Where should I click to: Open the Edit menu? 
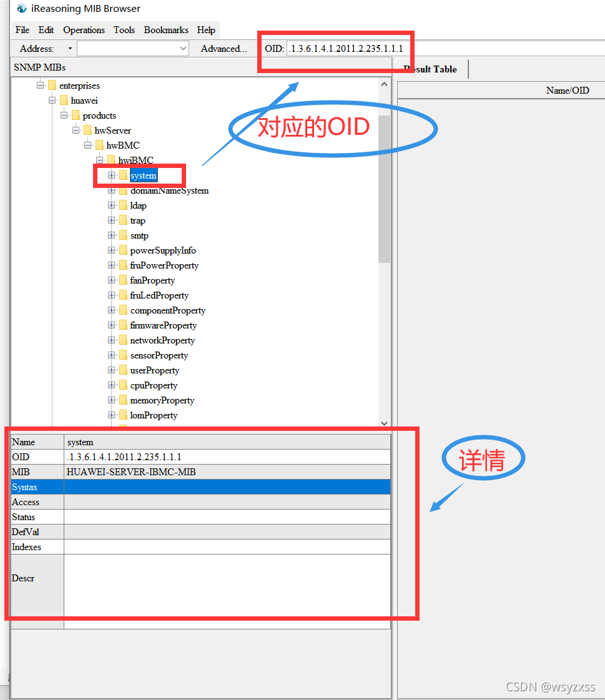point(46,30)
